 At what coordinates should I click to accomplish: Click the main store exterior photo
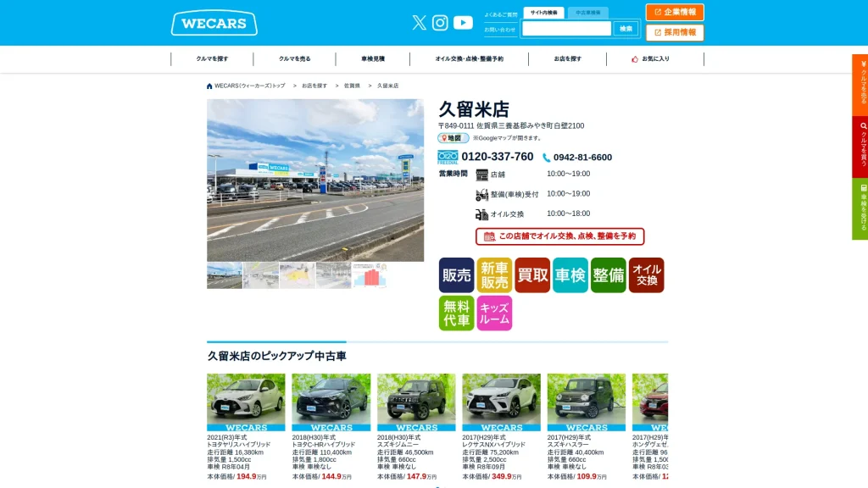(315, 180)
